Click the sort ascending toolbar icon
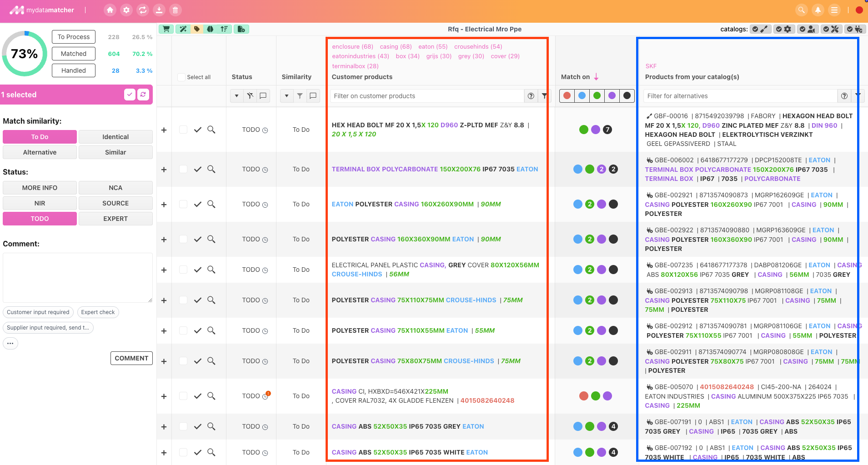This screenshot has width=868, height=465. pos(224,29)
